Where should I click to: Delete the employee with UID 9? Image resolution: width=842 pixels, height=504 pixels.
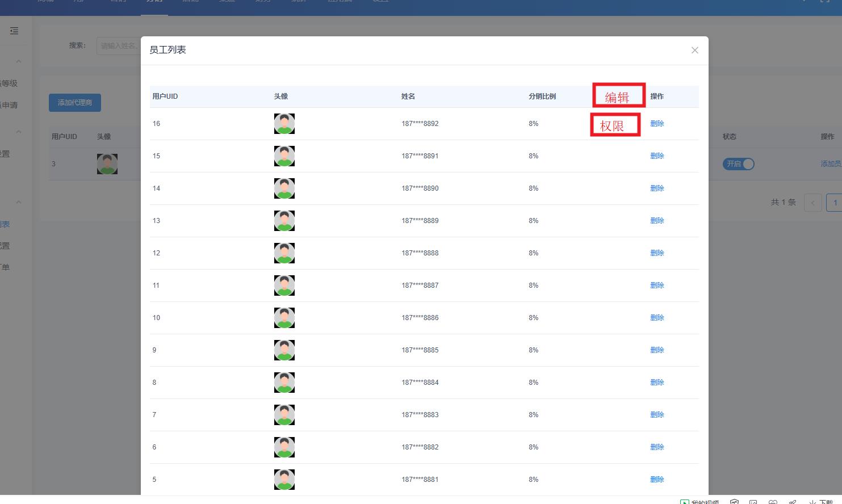tap(657, 350)
